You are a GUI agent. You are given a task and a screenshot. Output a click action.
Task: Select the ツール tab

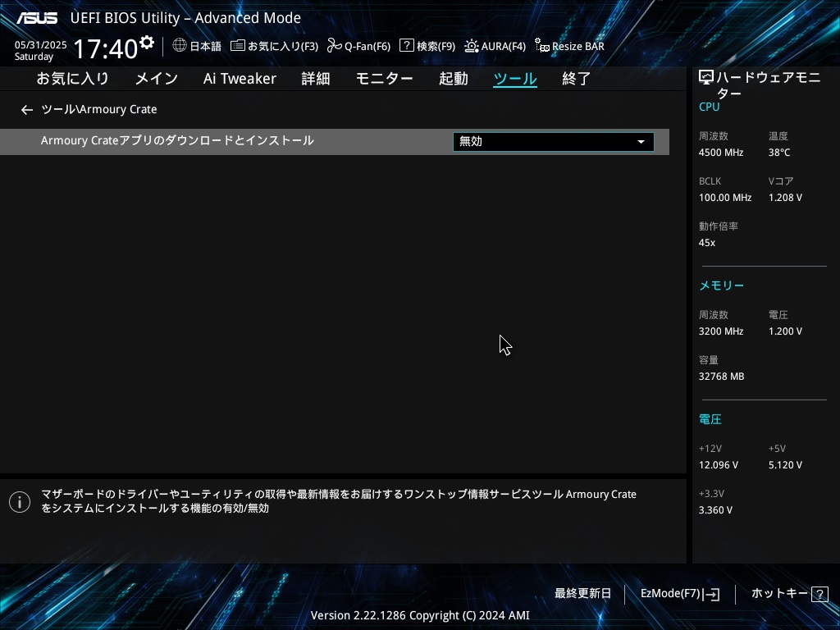pos(515,79)
